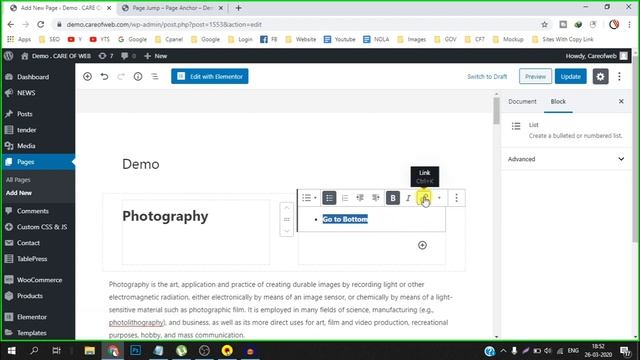The image size is (640, 360).
Task: Click Howdy, Careofweb account menu
Action: (x=596, y=56)
